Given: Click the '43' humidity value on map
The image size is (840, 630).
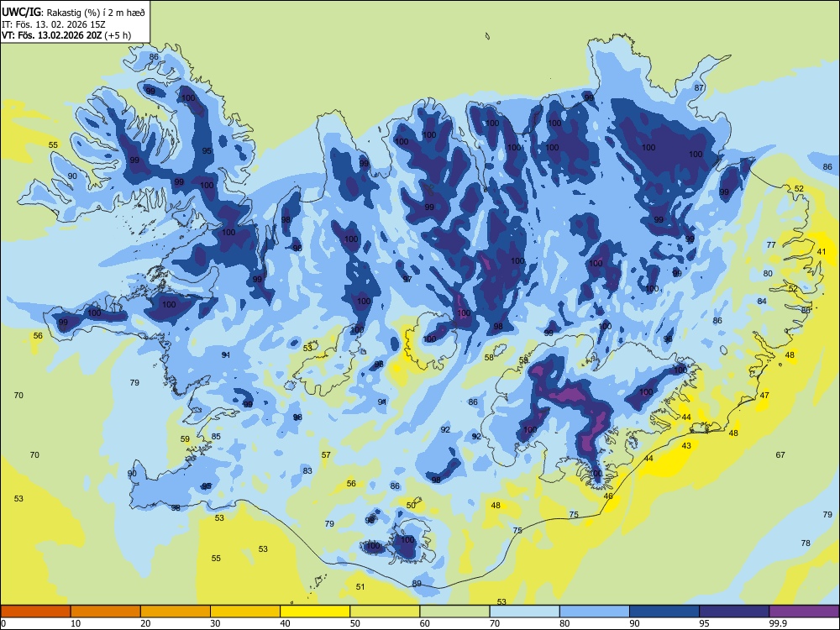Looking at the screenshot, I should [686, 446].
